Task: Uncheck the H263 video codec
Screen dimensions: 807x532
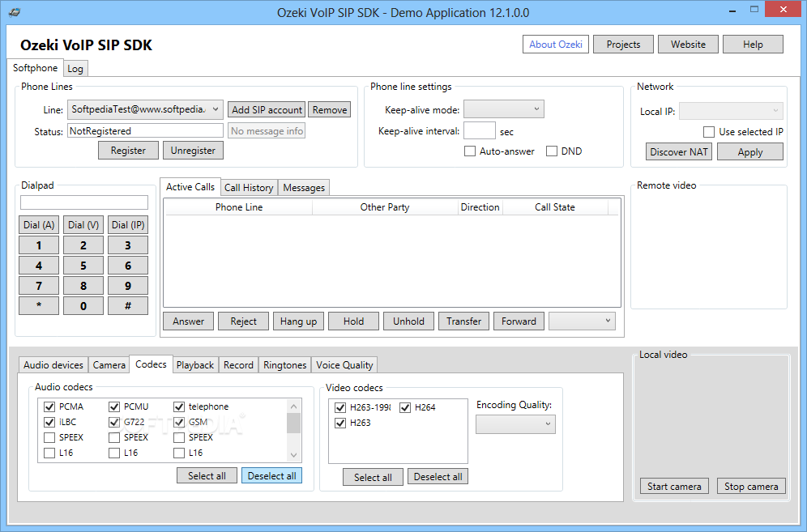Action: pos(340,423)
